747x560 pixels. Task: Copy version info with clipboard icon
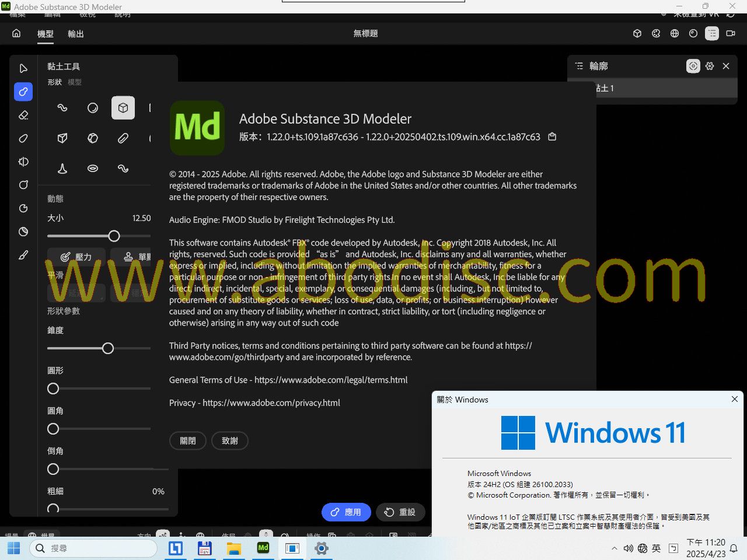click(552, 136)
